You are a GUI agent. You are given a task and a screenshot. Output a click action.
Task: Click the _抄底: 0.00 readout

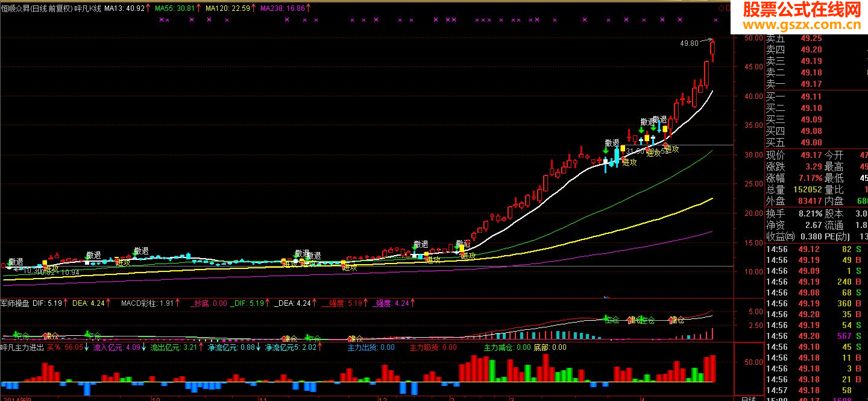(x=210, y=303)
